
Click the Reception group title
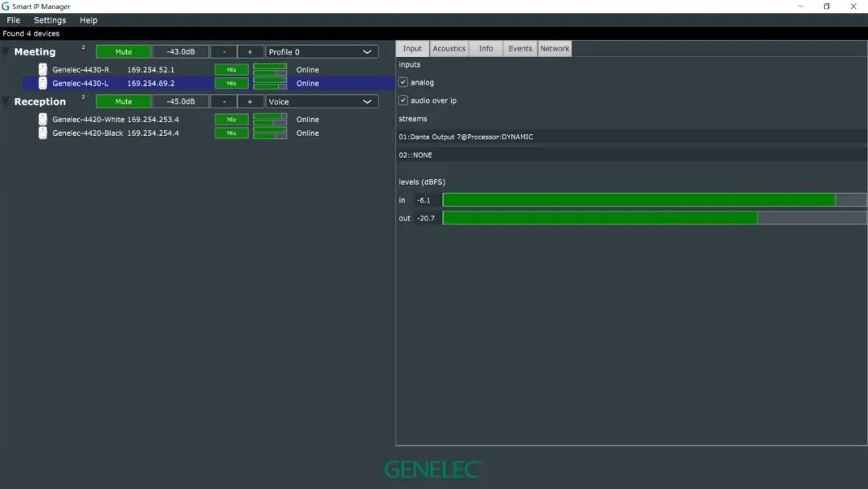[40, 101]
